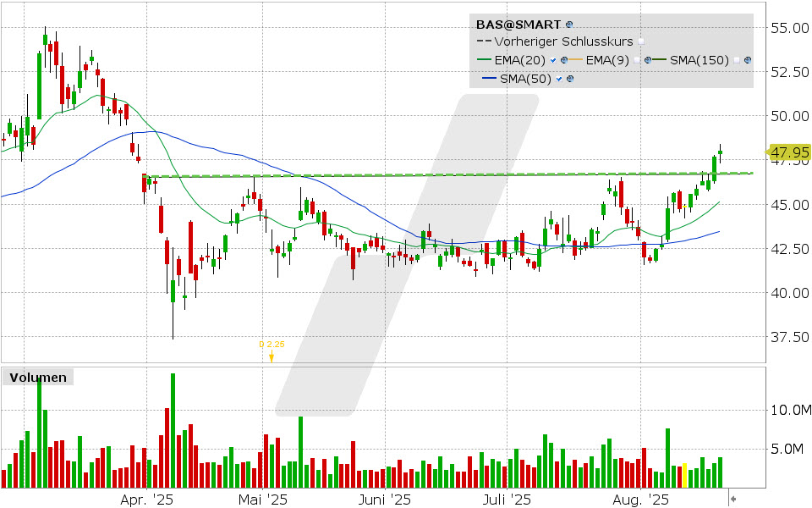The height and width of the screenshot is (508, 812).
Task: Open the SMA(150) indicator settings icon
Action: [x=747, y=61]
